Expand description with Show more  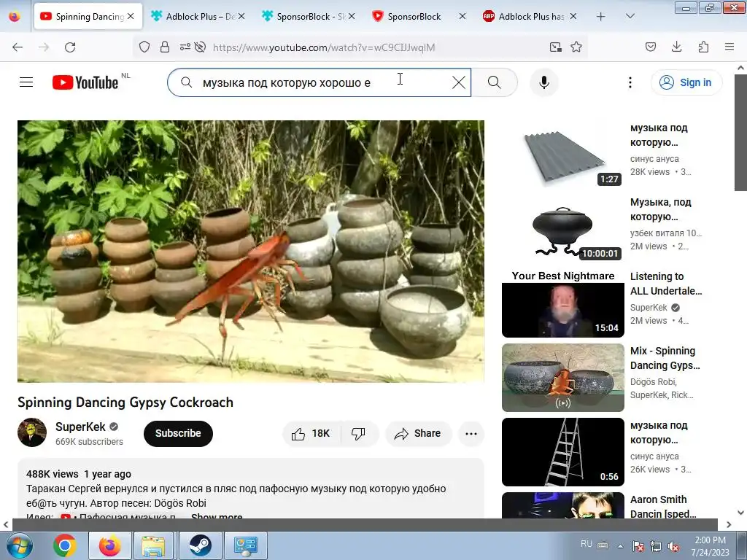[217, 517]
